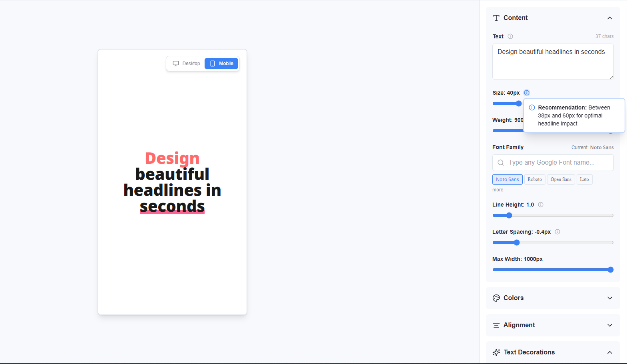Switch preview to Desktop view
This screenshot has width=627, height=364.
(186, 64)
